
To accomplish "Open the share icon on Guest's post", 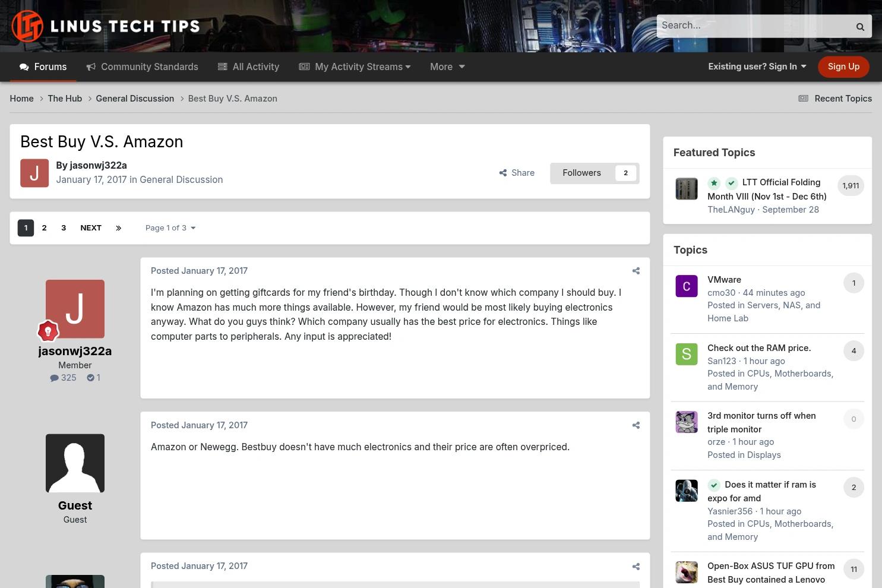I will point(636,425).
